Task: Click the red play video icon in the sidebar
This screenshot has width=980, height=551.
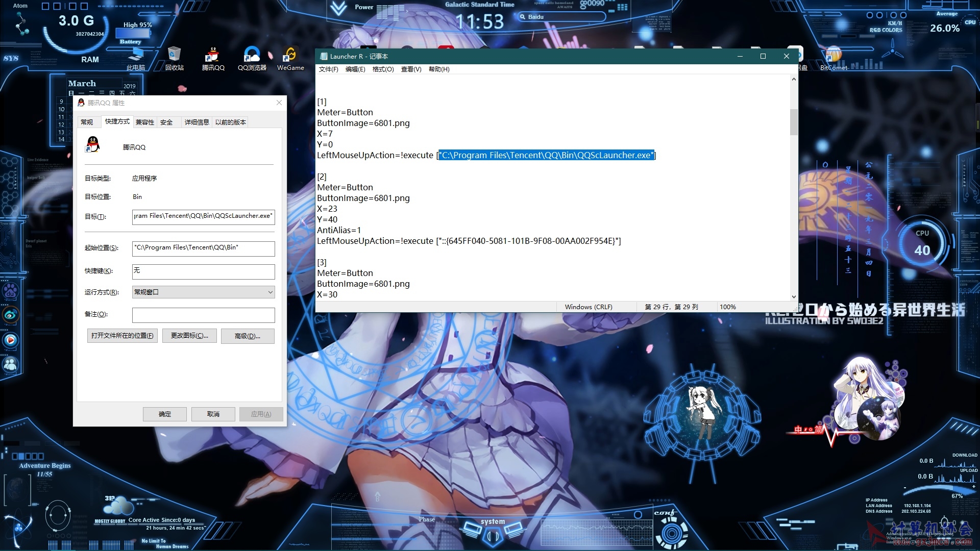Action: point(11,340)
